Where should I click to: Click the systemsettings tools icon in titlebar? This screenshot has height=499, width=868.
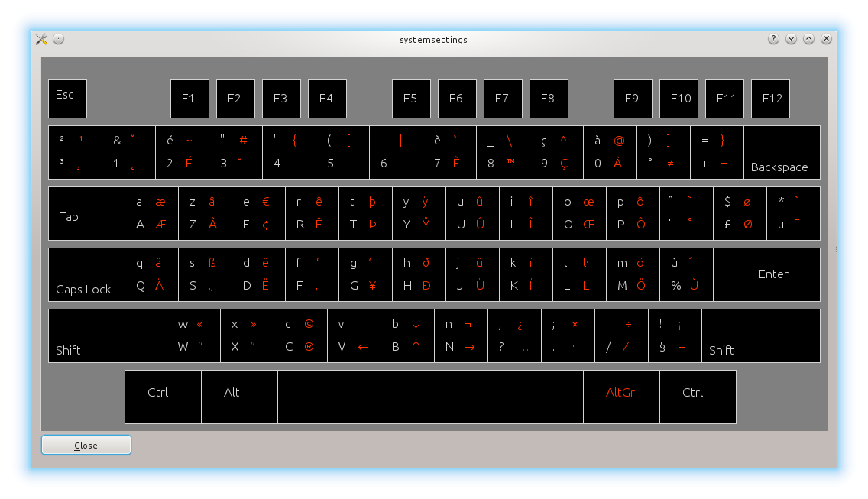(x=41, y=39)
